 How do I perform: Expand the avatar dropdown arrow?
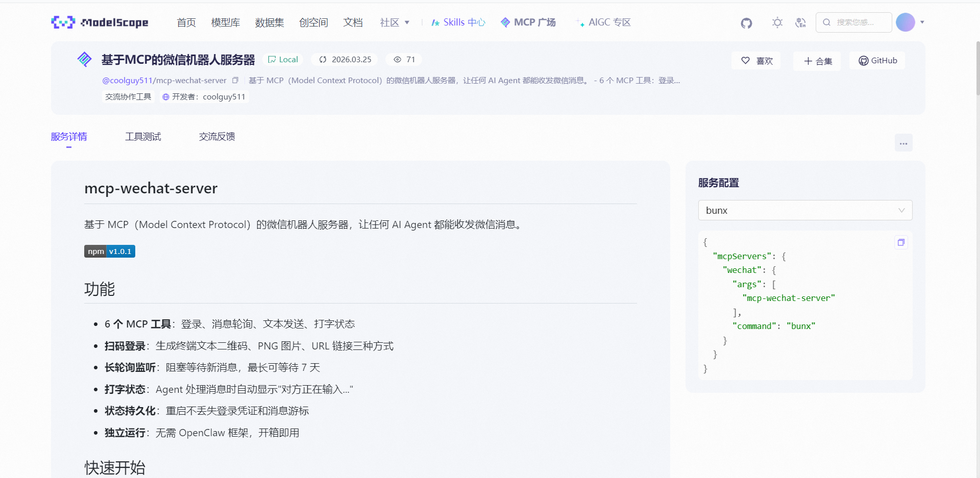point(922,22)
